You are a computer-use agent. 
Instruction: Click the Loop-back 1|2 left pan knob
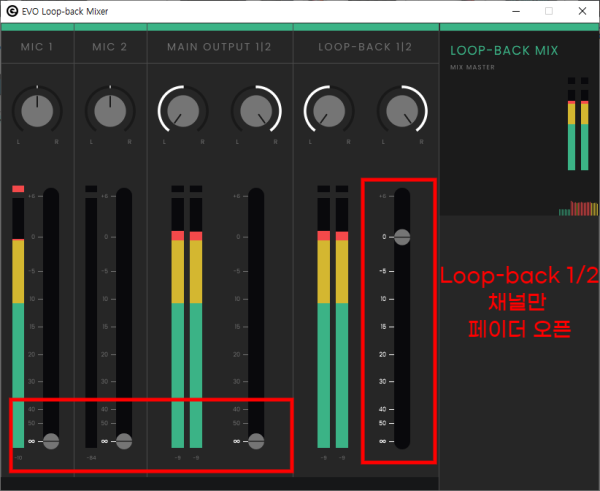click(329, 111)
